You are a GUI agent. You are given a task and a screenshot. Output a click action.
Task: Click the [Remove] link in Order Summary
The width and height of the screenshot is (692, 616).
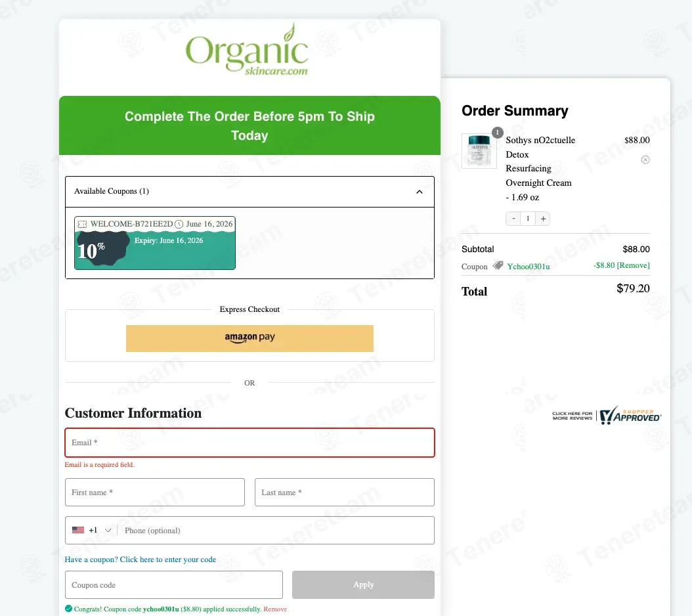(634, 265)
